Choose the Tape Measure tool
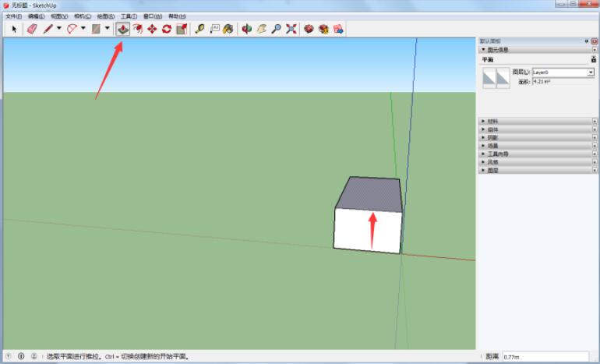600x364 pixels. pos(199,29)
